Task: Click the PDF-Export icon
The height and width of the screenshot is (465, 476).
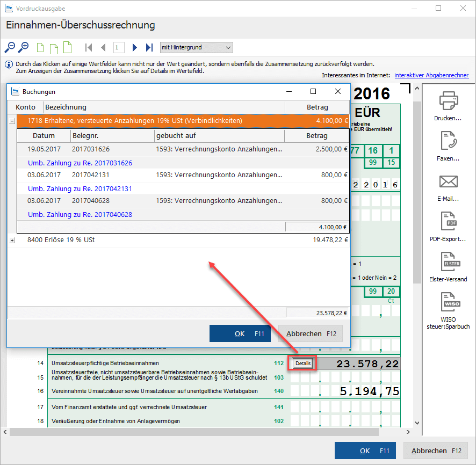Action: coord(449,221)
